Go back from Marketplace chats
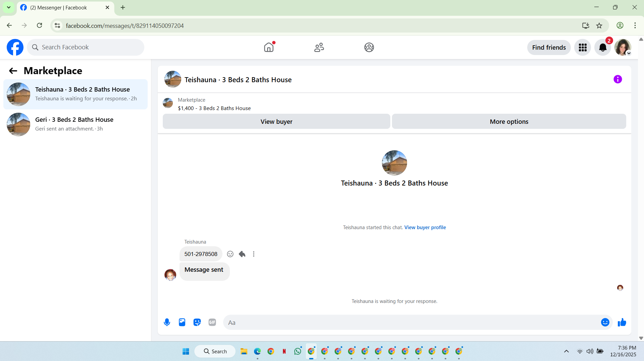The width and height of the screenshot is (644, 361). coord(13,71)
